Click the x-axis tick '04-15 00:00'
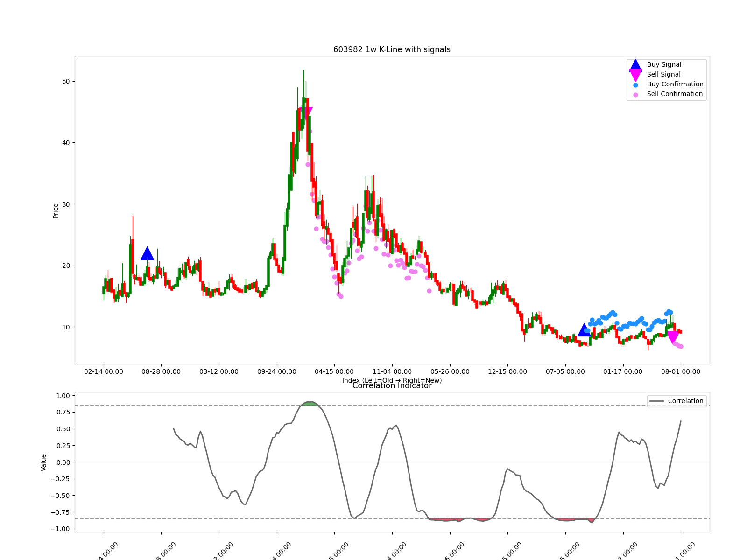This screenshot has height=560, width=747. pyautogui.click(x=334, y=371)
